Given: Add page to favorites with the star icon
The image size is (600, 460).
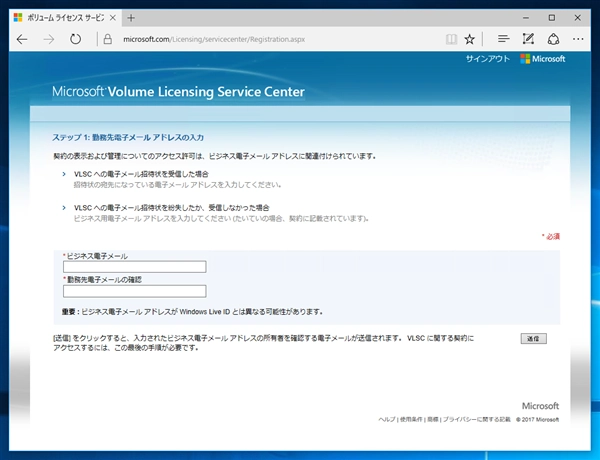Looking at the screenshot, I should click(x=470, y=39).
